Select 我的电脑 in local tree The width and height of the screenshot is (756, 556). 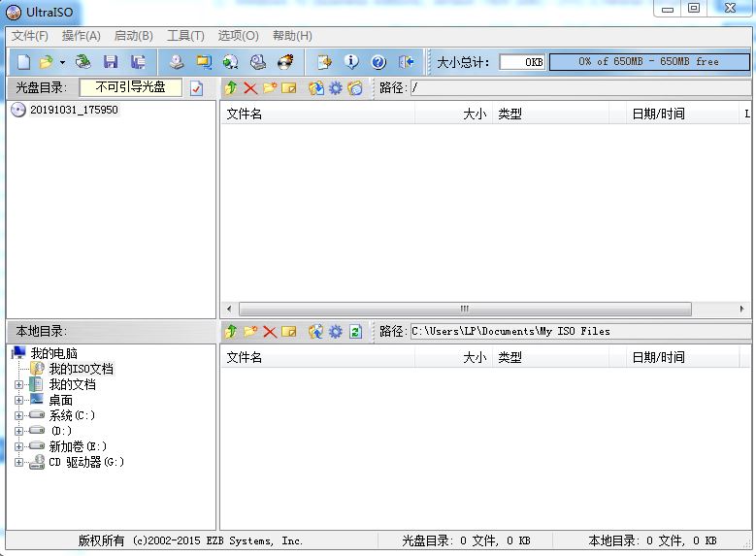point(53,353)
